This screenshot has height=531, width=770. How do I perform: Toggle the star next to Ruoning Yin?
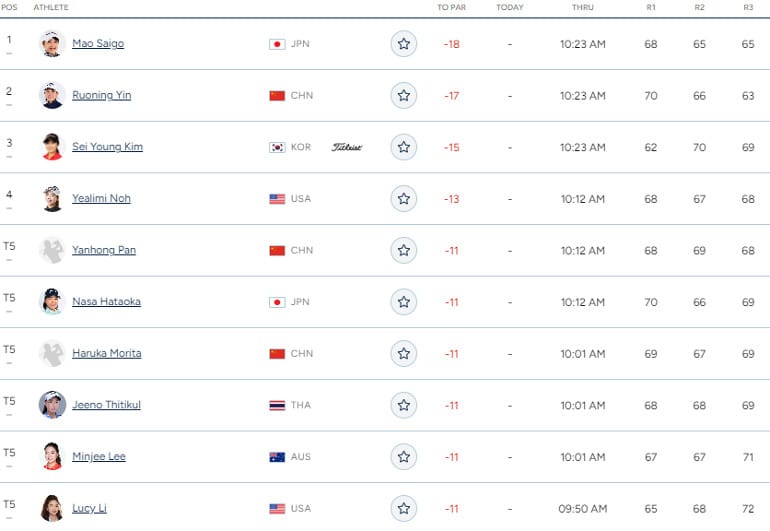[x=403, y=96]
